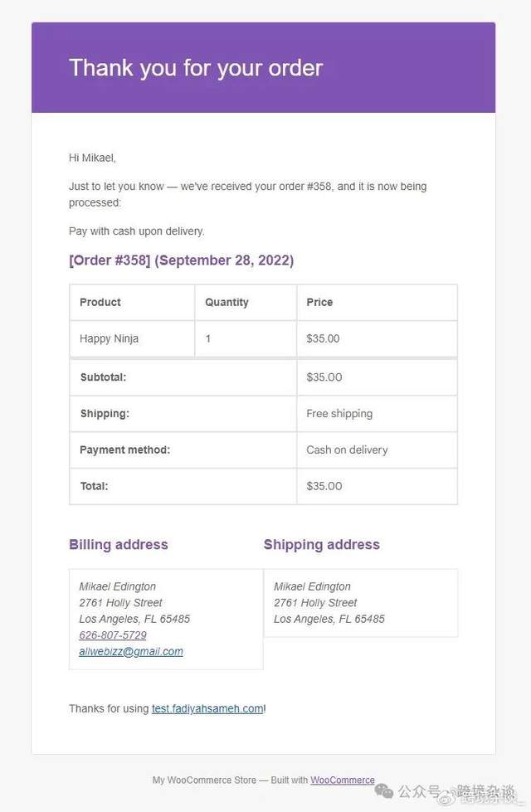The image size is (531, 812).
Task: Click the Product column header
Action: (x=100, y=303)
